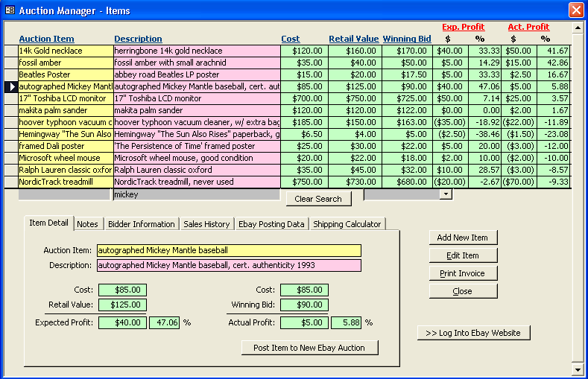Click the Auction Manager form icon in title bar
The height and width of the screenshot is (379, 588).
[x=10, y=10]
